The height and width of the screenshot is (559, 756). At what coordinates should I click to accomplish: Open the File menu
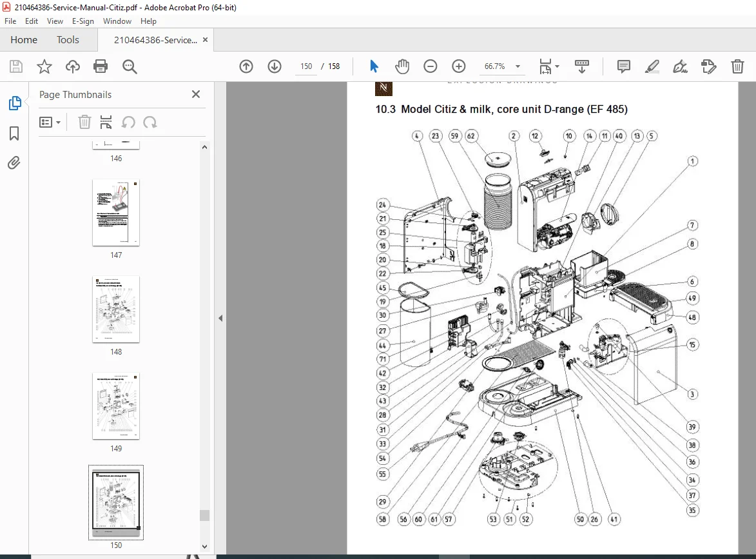[10, 21]
